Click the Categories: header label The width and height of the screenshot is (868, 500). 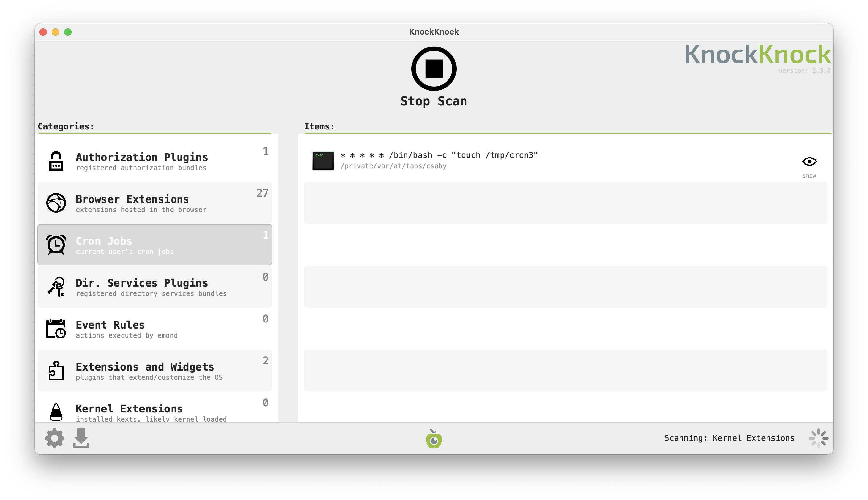tap(66, 126)
